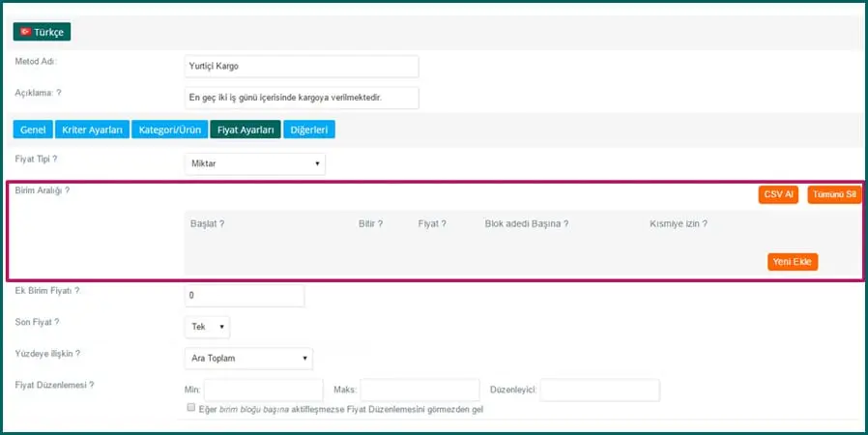Enable the Fiyat Düzenlemesini görmezden gel checkbox
The height and width of the screenshot is (435, 868).
click(x=191, y=409)
